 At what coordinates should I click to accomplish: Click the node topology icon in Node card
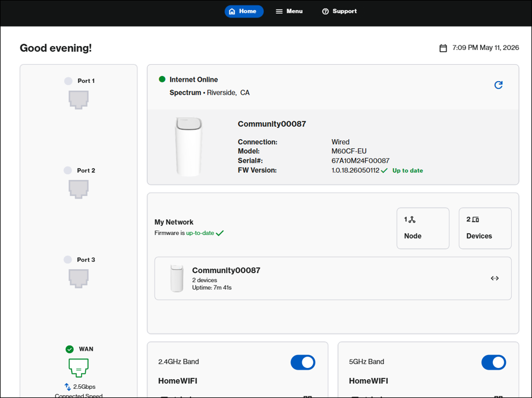click(412, 220)
